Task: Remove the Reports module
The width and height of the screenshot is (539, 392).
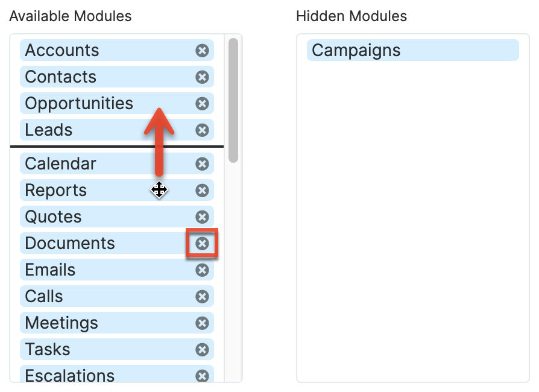Action: (x=202, y=191)
